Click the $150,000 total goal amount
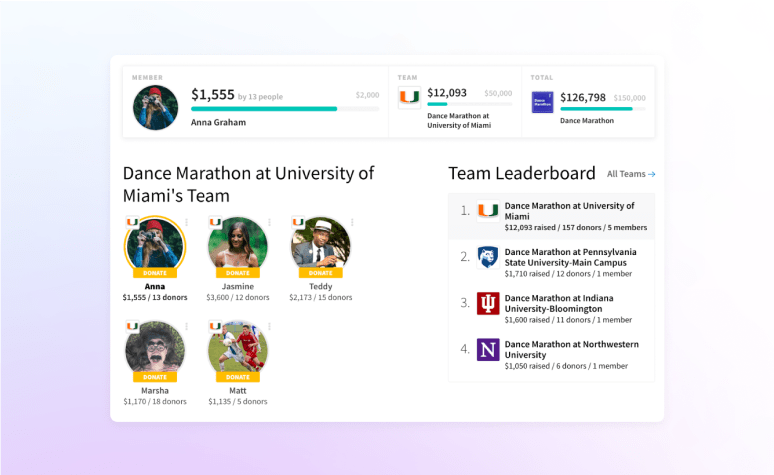 629,98
